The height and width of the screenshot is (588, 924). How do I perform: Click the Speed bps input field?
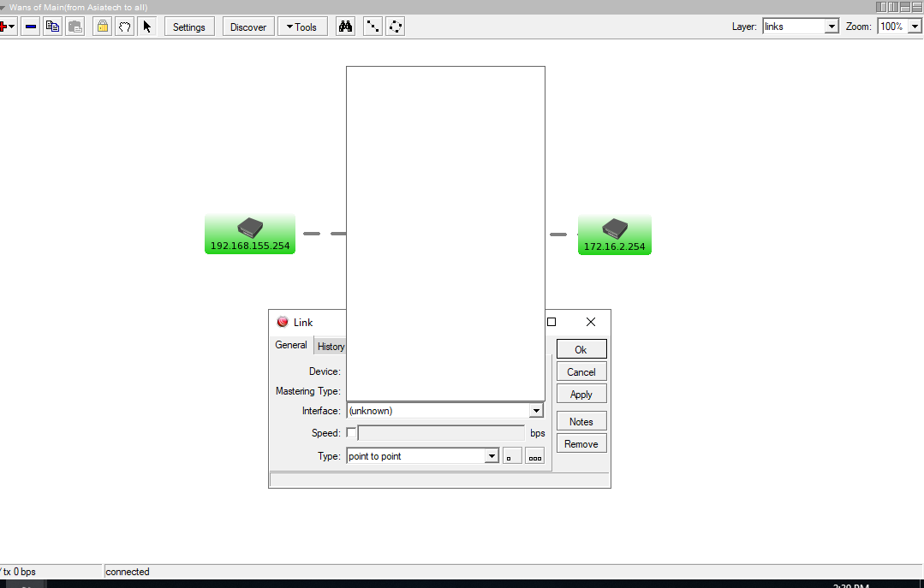pos(441,433)
